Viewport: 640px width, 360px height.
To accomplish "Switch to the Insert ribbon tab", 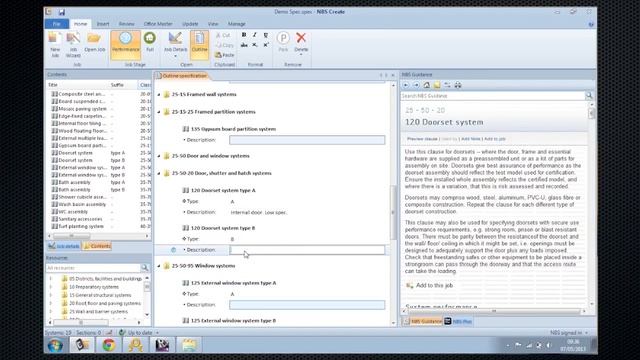I will point(102,24).
